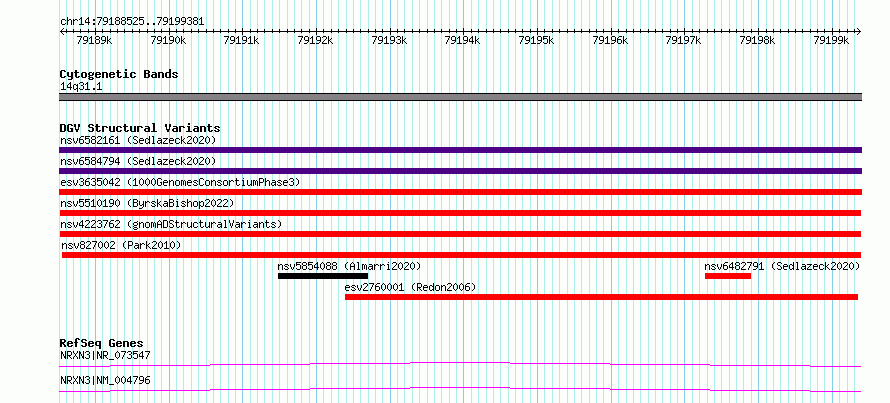Click the NRXN3|NM_004796 gene label
Viewport: 890px width, 403px height.
click(105, 380)
